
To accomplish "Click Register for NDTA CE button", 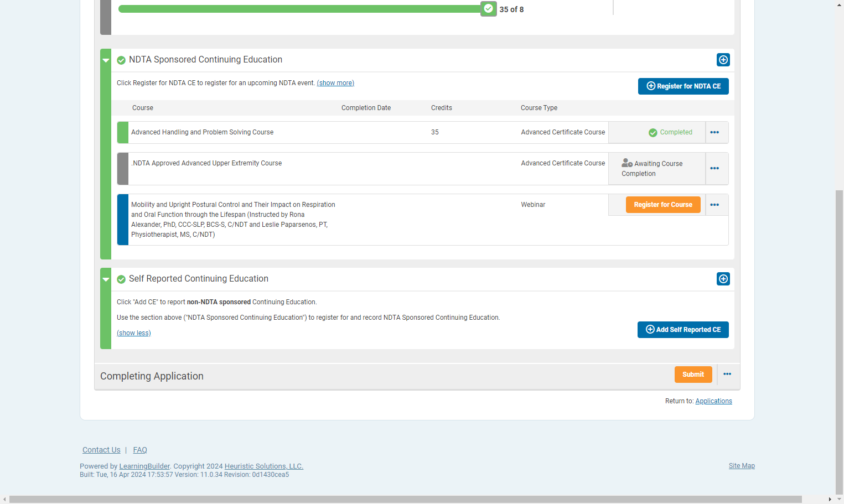I will point(684,86).
